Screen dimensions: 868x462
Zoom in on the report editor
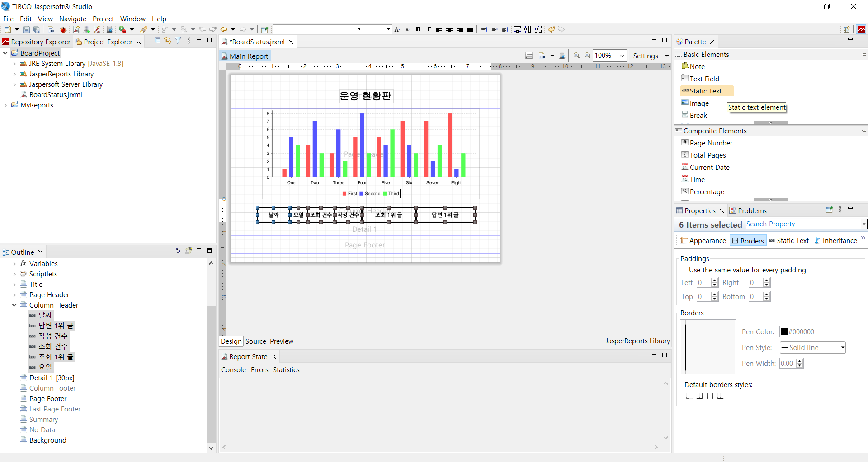tap(576, 56)
